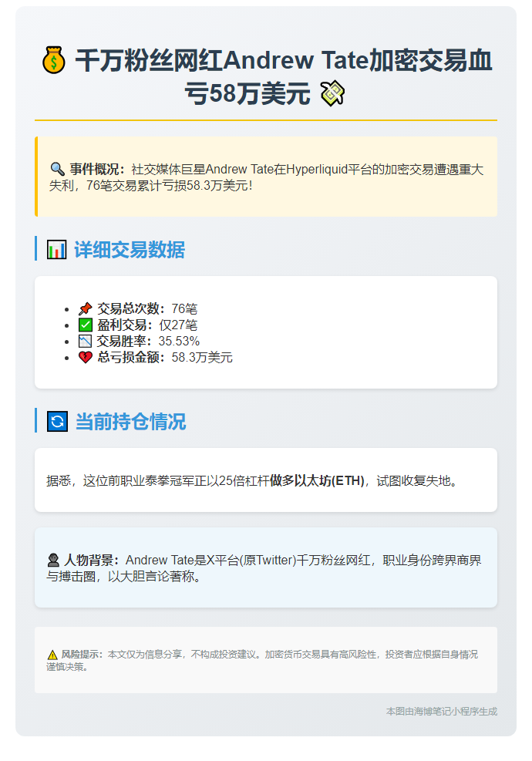Click the 事件概况 label
This screenshot has width=532, height=761.
97,169
